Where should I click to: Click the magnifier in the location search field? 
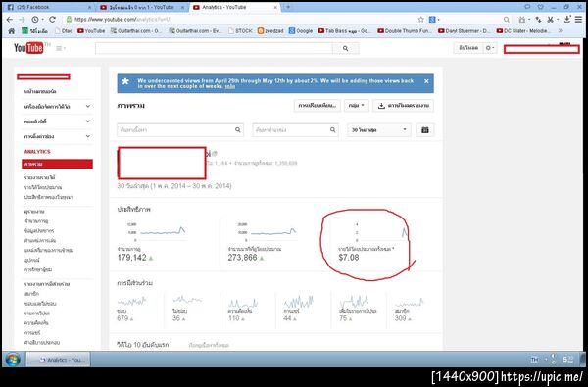[x=332, y=130]
